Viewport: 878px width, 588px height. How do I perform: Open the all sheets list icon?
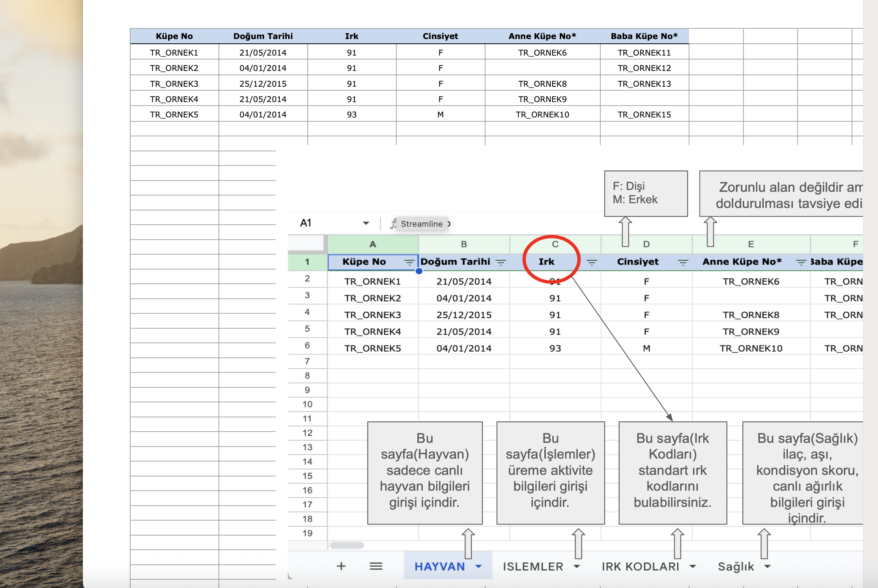(376, 566)
